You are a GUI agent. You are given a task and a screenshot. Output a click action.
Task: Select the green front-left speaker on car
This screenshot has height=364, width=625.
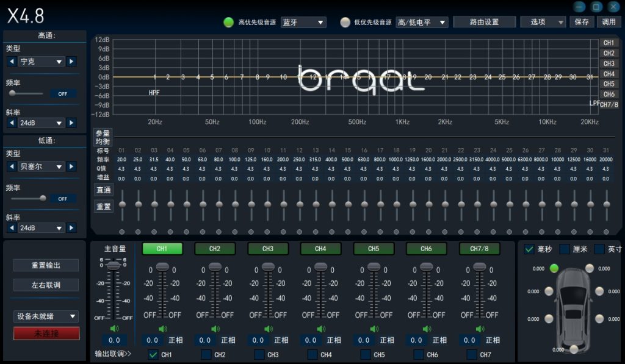(x=554, y=268)
